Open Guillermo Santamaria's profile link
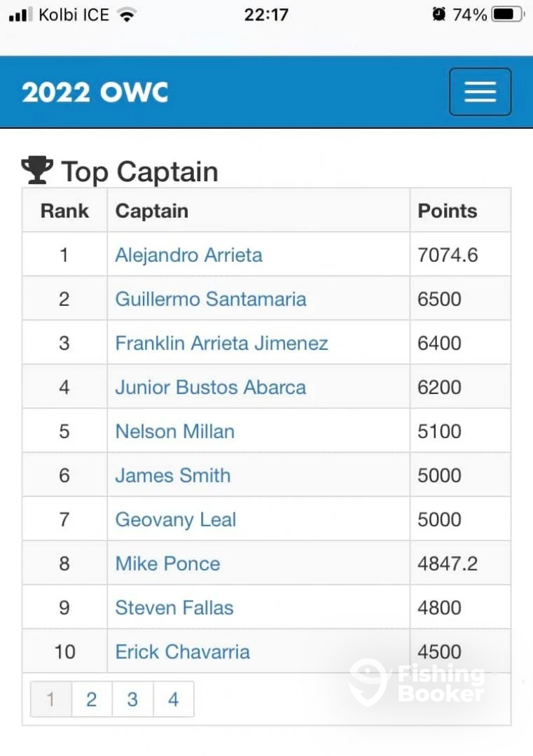Viewport: 533px width, 756px height. tap(211, 299)
